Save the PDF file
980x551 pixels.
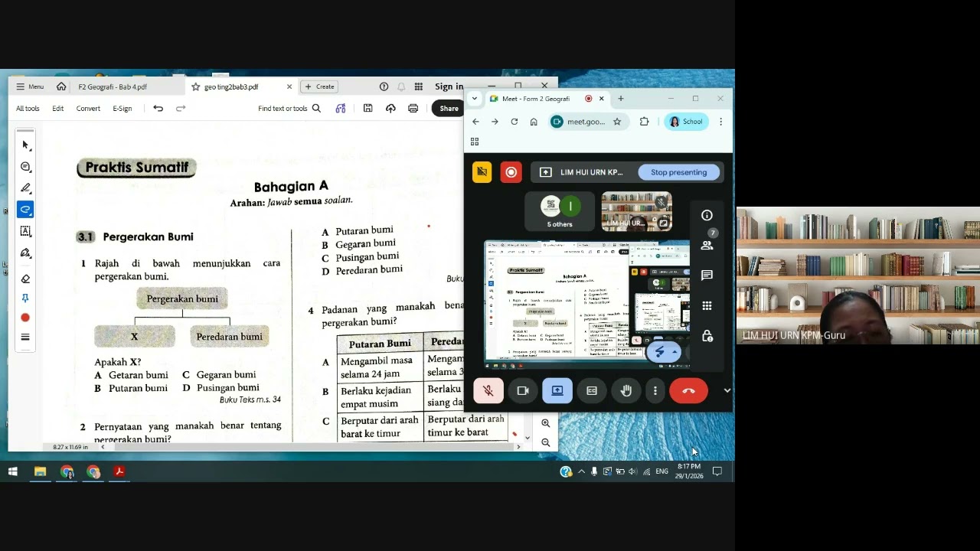[x=367, y=108]
